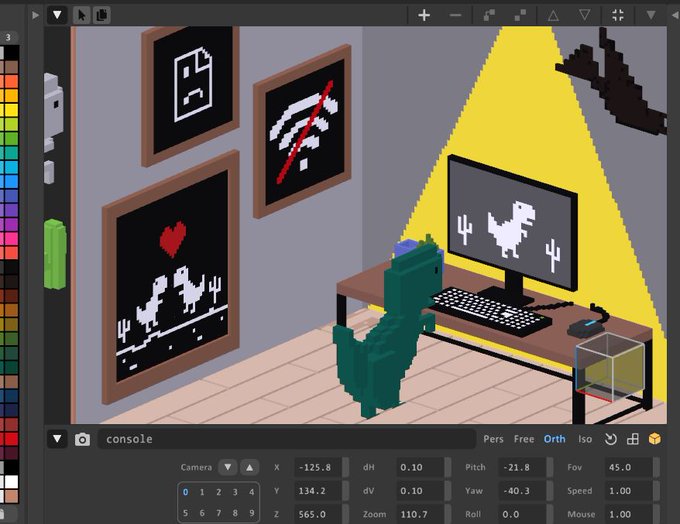The height and width of the screenshot is (524, 680).
Task: Edit the dH value field
Action: coord(420,467)
